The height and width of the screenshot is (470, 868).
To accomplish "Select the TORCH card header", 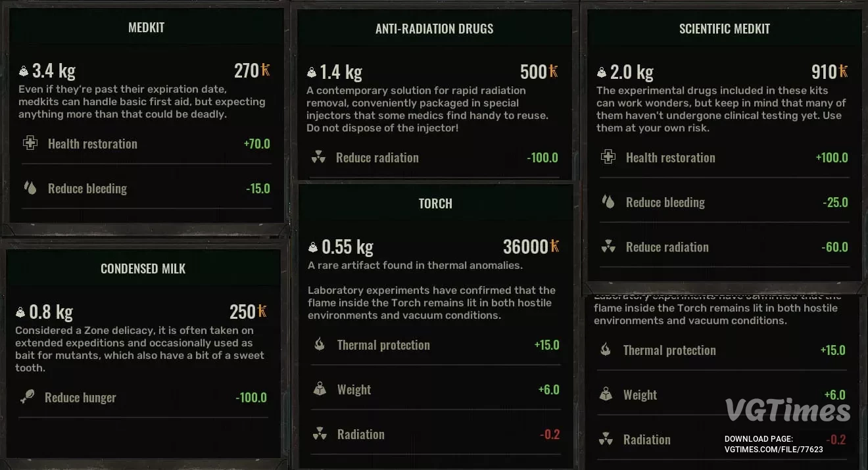I will pyautogui.click(x=435, y=204).
